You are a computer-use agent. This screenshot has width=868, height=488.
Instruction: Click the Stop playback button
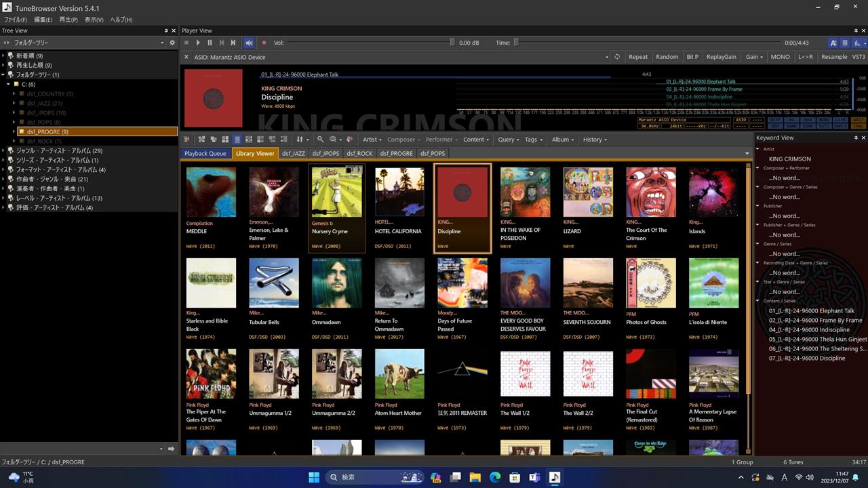pos(186,43)
